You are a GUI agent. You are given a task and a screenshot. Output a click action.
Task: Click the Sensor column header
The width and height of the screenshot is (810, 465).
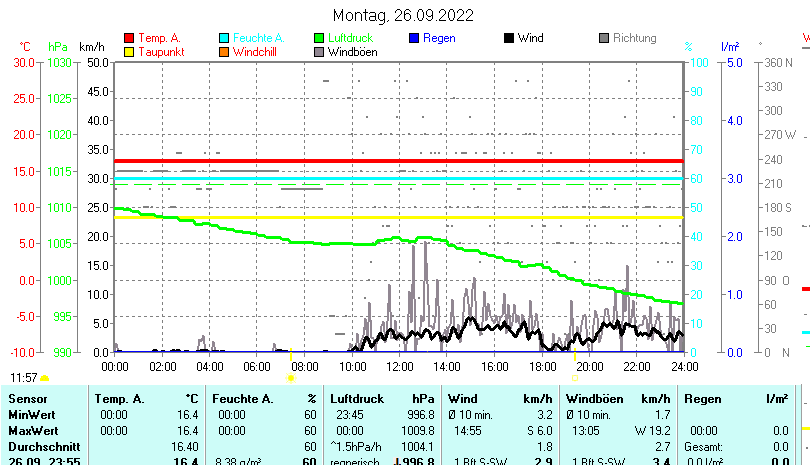click(x=28, y=399)
